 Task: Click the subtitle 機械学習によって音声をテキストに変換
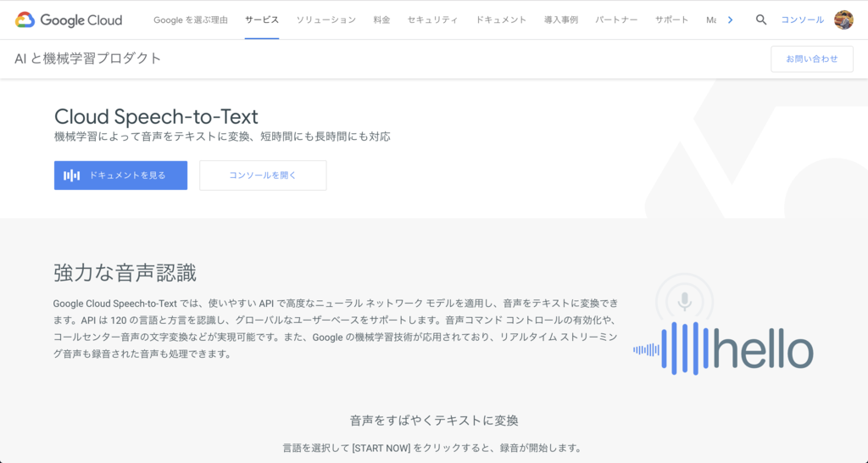149,137
